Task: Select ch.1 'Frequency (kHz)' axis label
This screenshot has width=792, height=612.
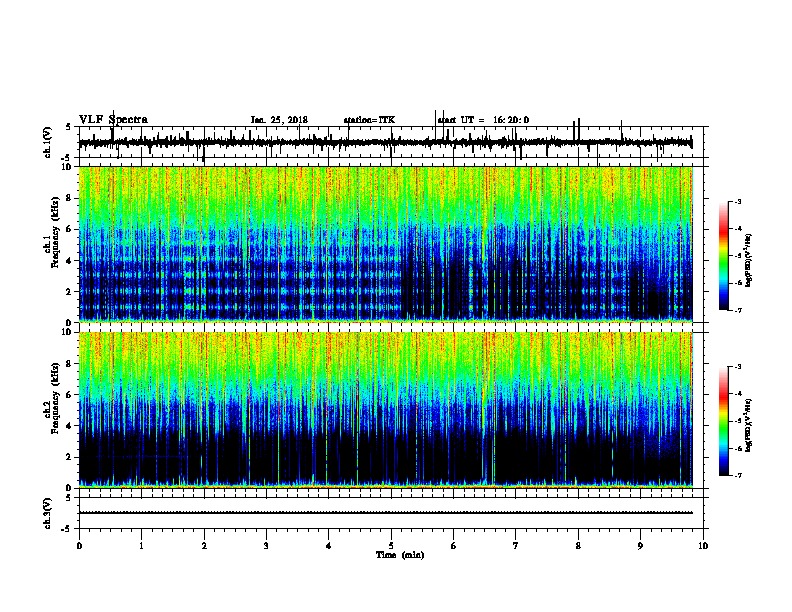Action: click(55, 232)
